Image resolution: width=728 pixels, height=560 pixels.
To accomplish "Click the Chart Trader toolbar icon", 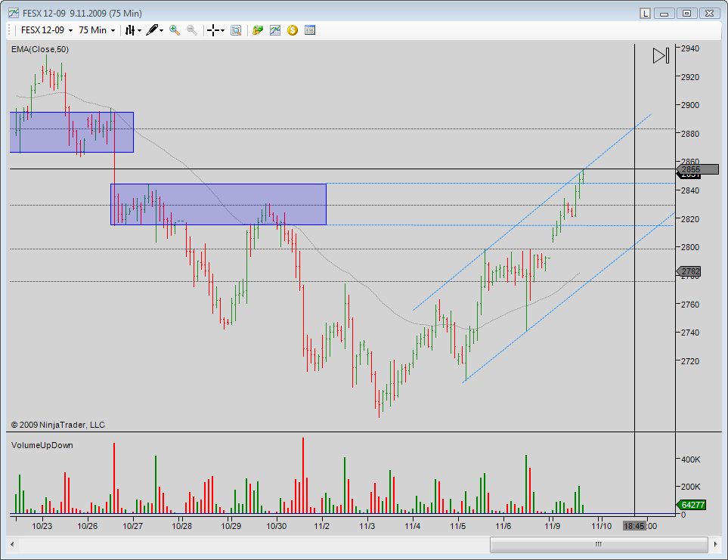I will point(258,30).
